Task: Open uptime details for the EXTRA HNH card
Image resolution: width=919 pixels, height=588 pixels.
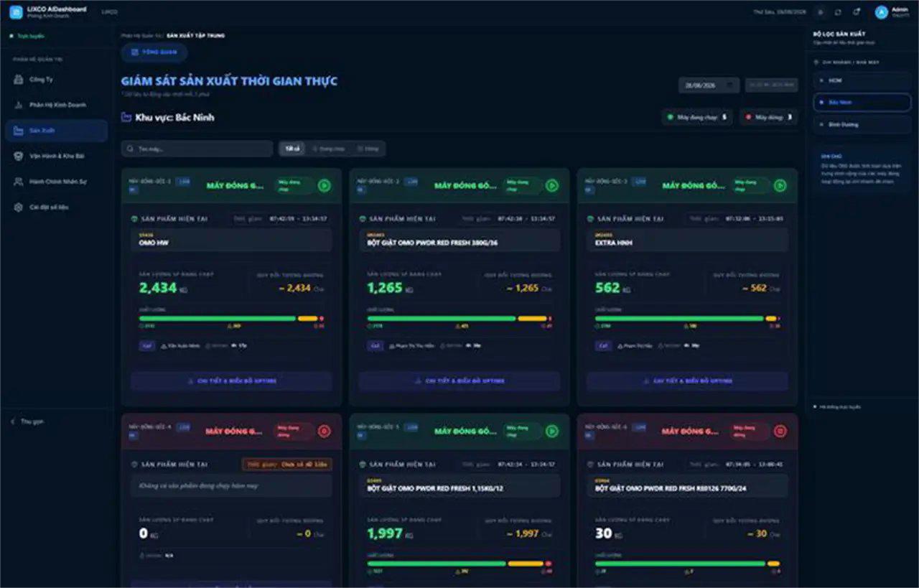Action: 687,381
